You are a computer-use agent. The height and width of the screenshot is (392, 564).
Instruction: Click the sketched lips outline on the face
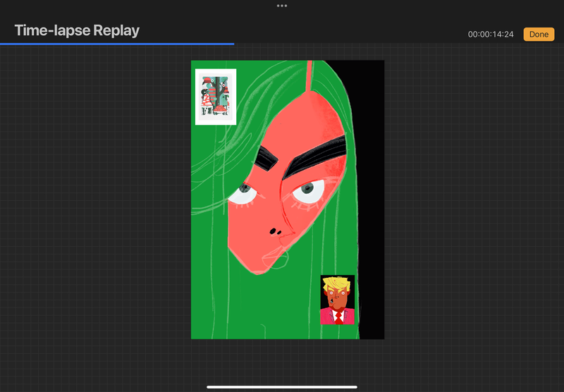[279, 261]
